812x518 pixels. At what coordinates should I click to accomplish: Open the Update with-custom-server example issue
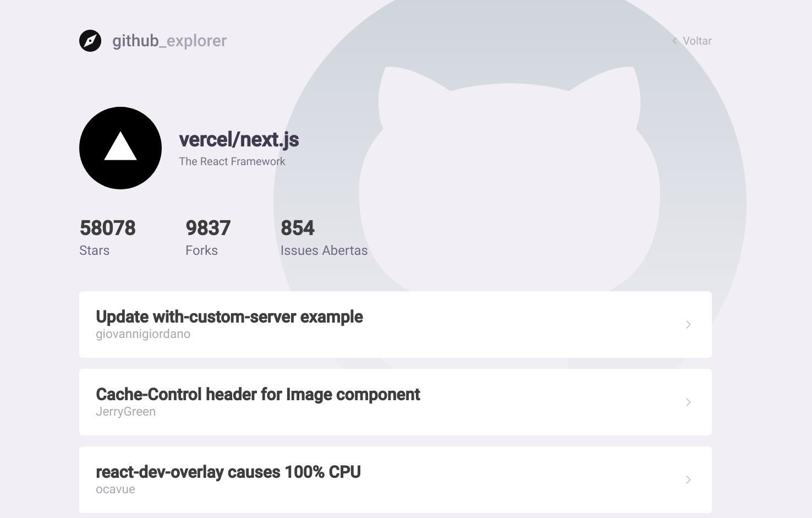pyautogui.click(x=229, y=317)
